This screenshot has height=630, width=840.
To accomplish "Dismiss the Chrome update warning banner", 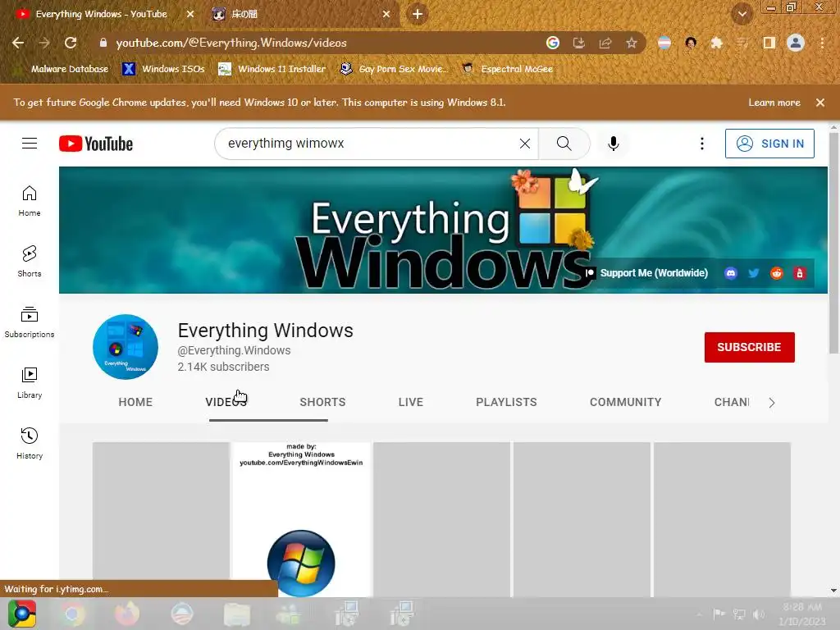I will pos(820,103).
